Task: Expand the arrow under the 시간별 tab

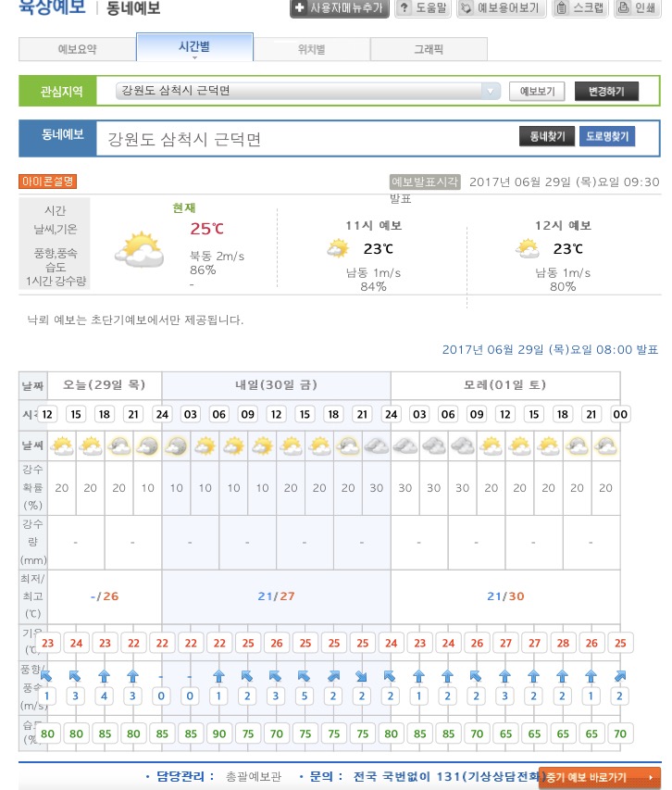Action: [x=194, y=57]
